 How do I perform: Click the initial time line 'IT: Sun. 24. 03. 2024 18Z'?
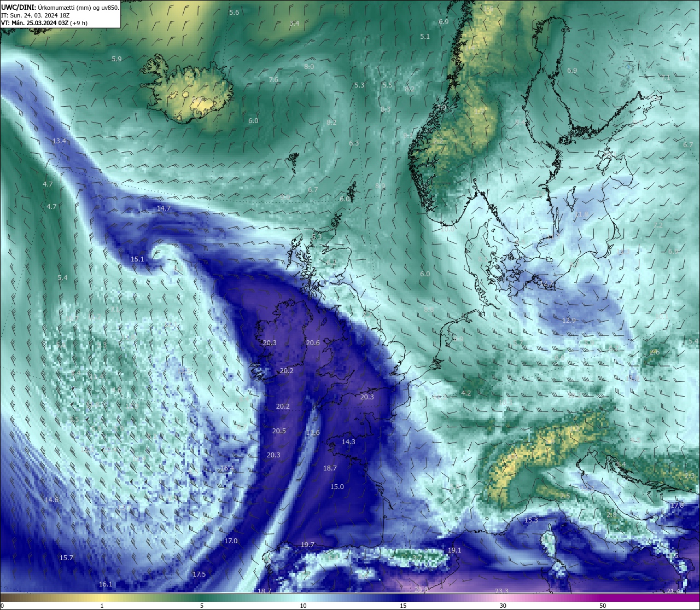click(x=35, y=15)
